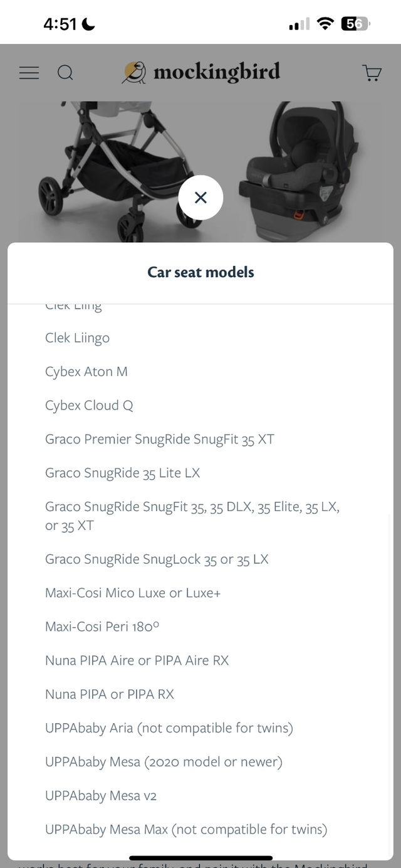Tap the home indicator bar at bottom
Image resolution: width=401 pixels, height=868 pixels.
pyautogui.click(x=200, y=857)
